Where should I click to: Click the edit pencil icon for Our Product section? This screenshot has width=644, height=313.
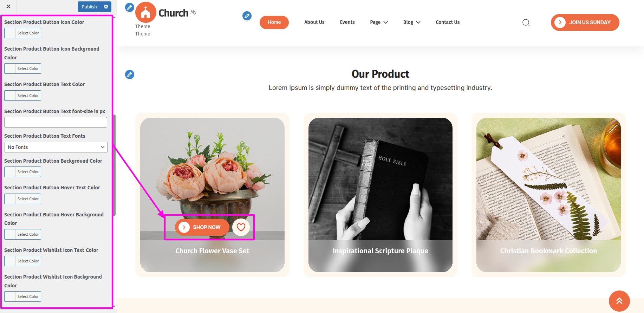130,74
